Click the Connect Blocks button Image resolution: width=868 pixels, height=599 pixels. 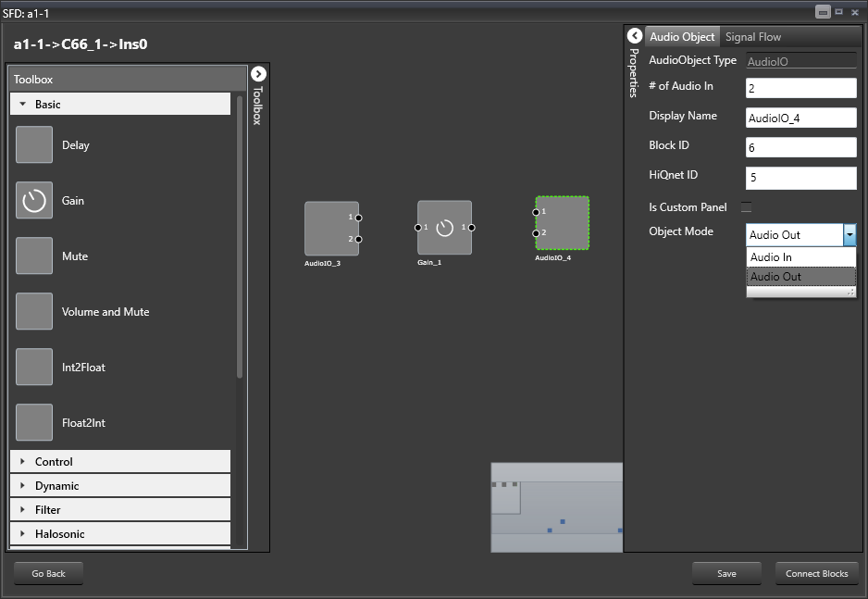[816, 573]
